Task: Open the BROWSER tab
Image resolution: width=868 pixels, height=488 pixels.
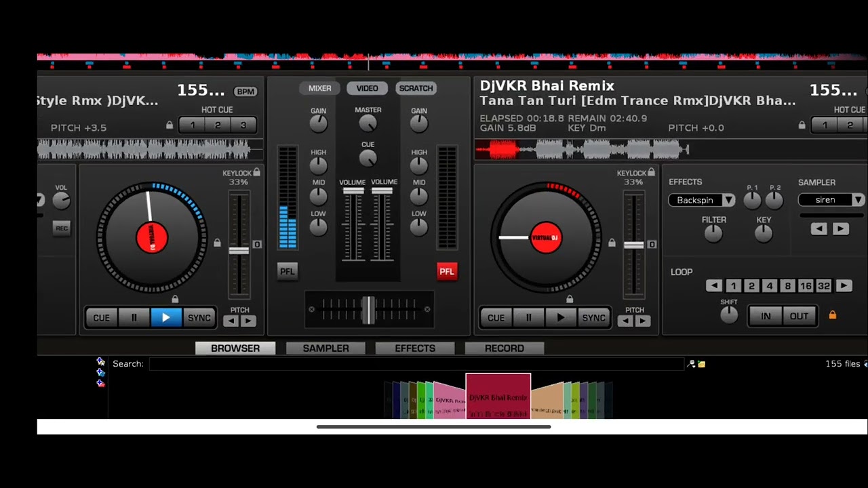Action: point(235,348)
